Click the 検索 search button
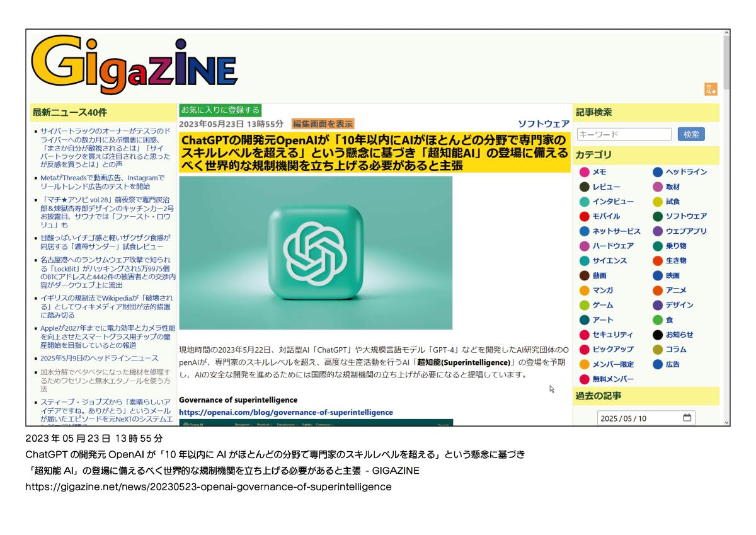The height and width of the screenshot is (535, 756). (691, 134)
